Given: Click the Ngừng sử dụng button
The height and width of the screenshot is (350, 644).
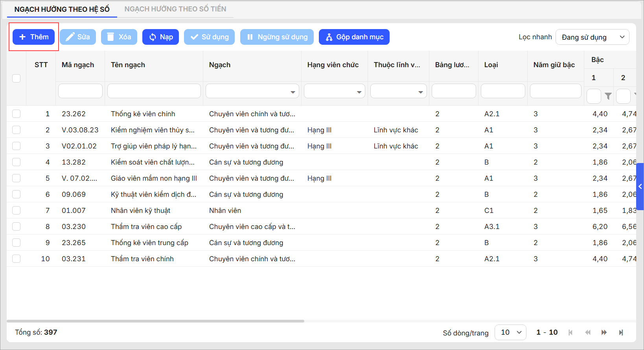Looking at the screenshot, I should coord(277,37).
